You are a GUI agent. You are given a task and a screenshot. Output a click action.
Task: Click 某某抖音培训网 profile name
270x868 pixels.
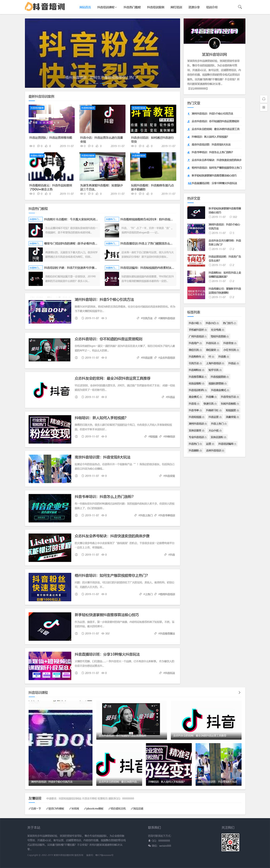214,54
